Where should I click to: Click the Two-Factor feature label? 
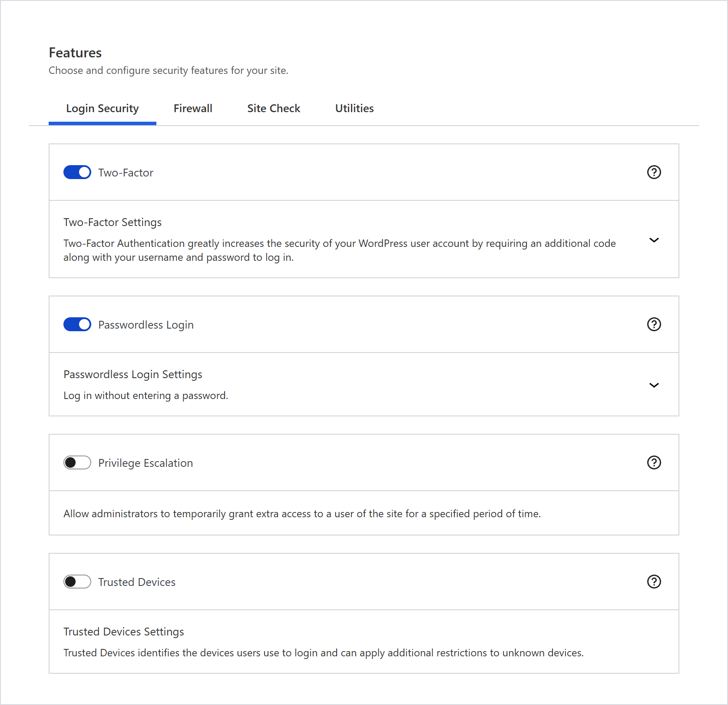(126, 173)
